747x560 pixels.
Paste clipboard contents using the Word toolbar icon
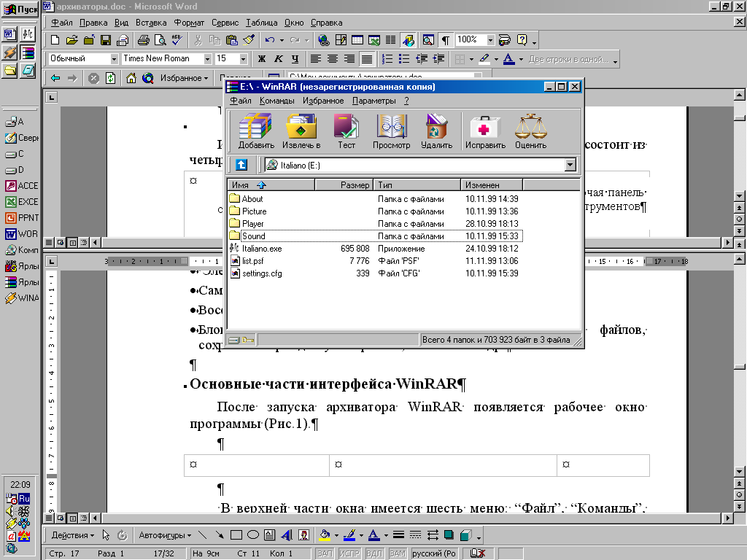[231, 40]
